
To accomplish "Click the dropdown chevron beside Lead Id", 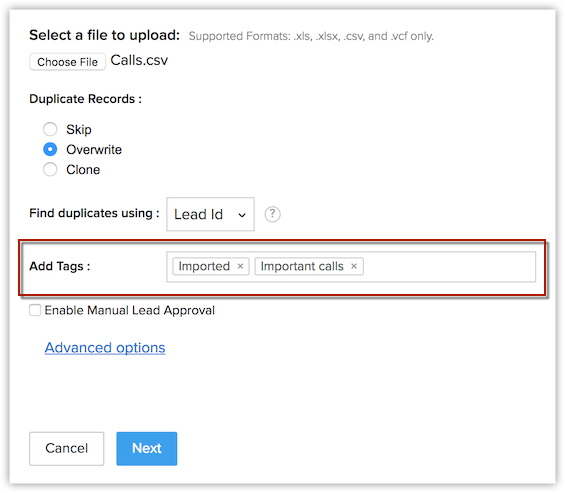I will pos(242,215).
